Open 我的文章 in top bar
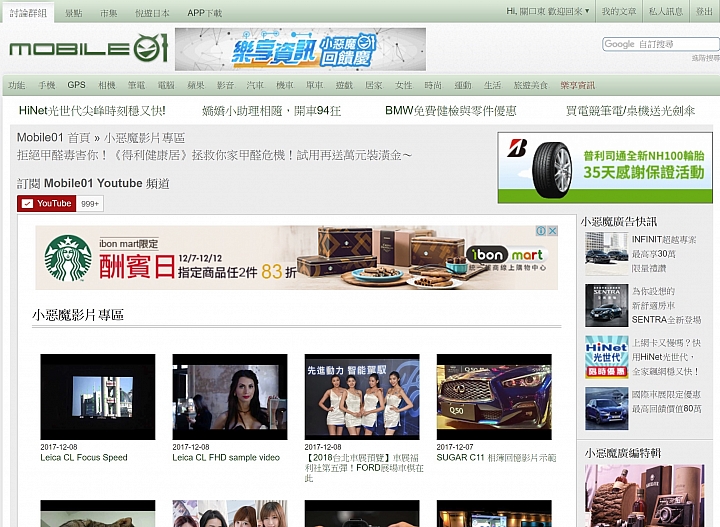720x527 pixels. (x=619, y=11)
